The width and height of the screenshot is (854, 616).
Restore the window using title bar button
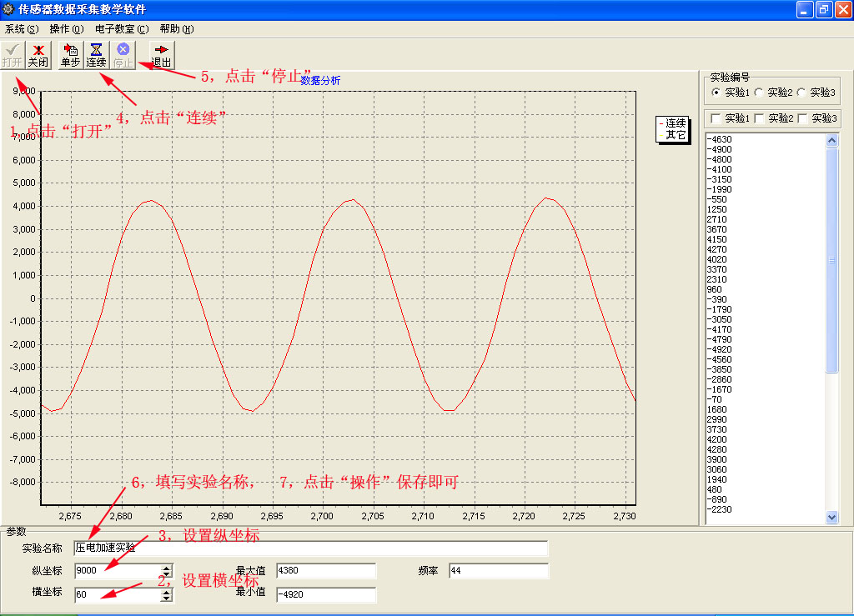(824, 9)
